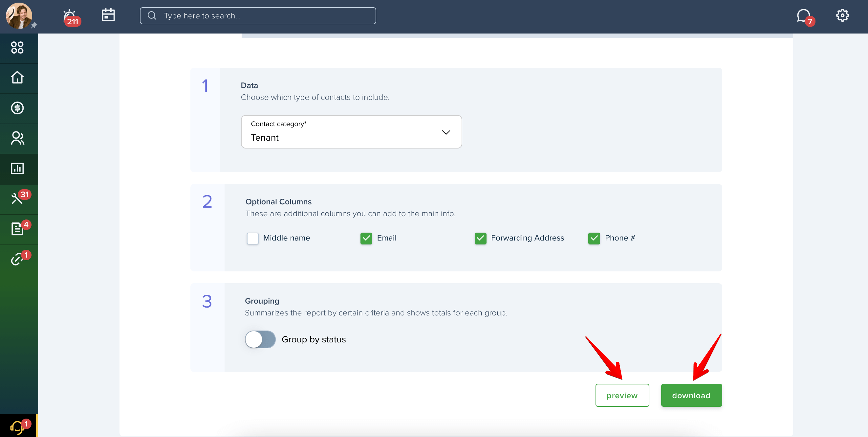The image size is (868, 437).
Task: Uncheck the Forwarding Address checkbox
Action: 480,239
